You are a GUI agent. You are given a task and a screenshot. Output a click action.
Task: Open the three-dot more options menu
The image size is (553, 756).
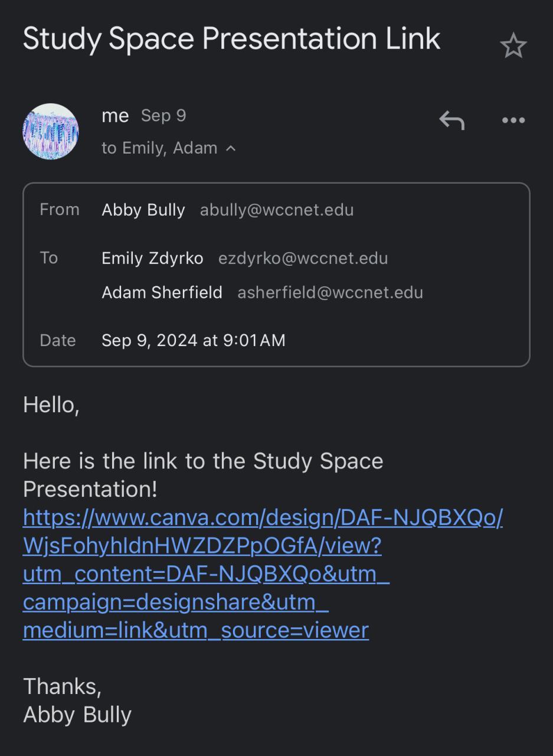pos(513,120)
